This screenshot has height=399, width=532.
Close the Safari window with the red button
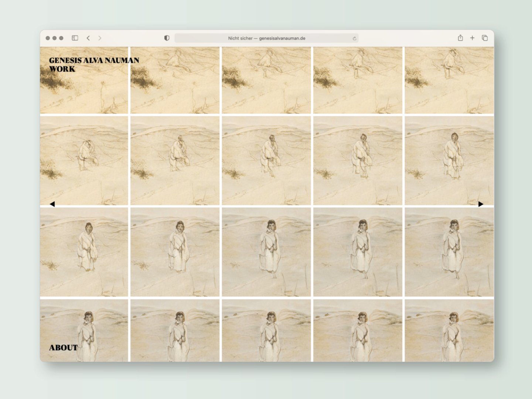click(48, 38)
